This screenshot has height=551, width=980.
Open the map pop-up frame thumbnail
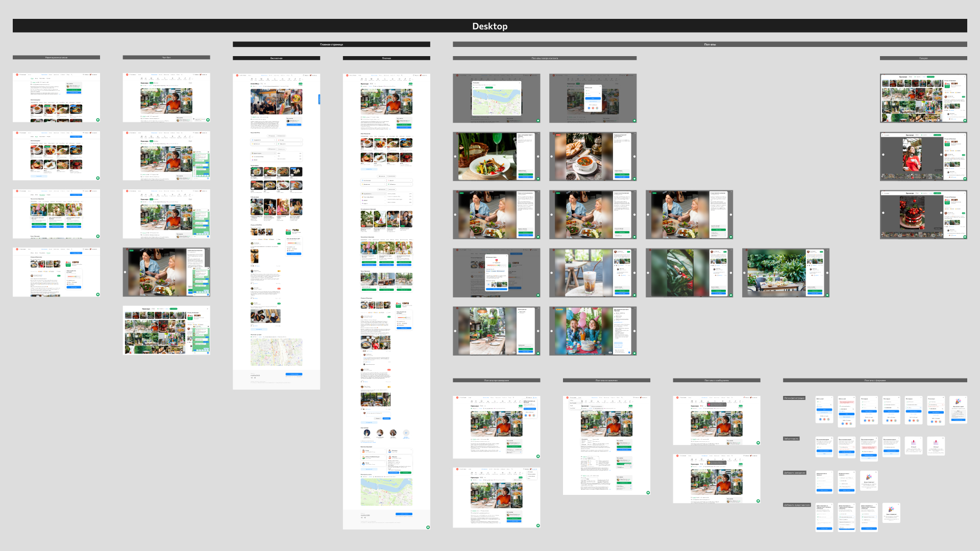(496, 98)
